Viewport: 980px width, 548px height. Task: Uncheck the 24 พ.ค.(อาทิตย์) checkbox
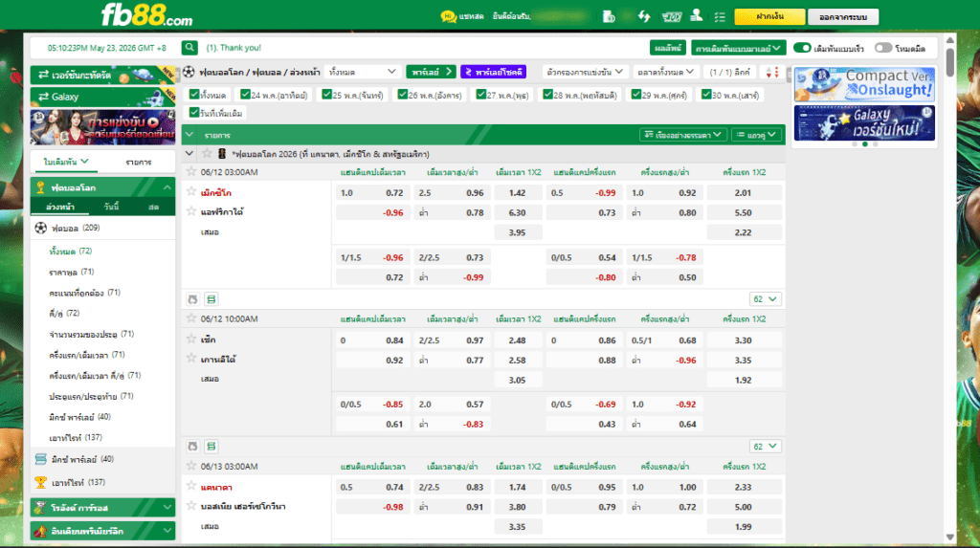click(245, 95)
